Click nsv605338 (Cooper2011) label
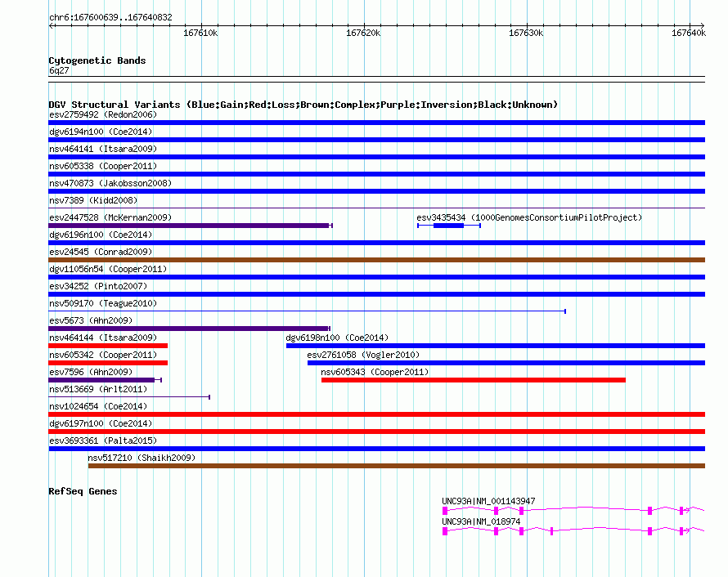This screenshot has width=728, height=577. click(103, 166)
